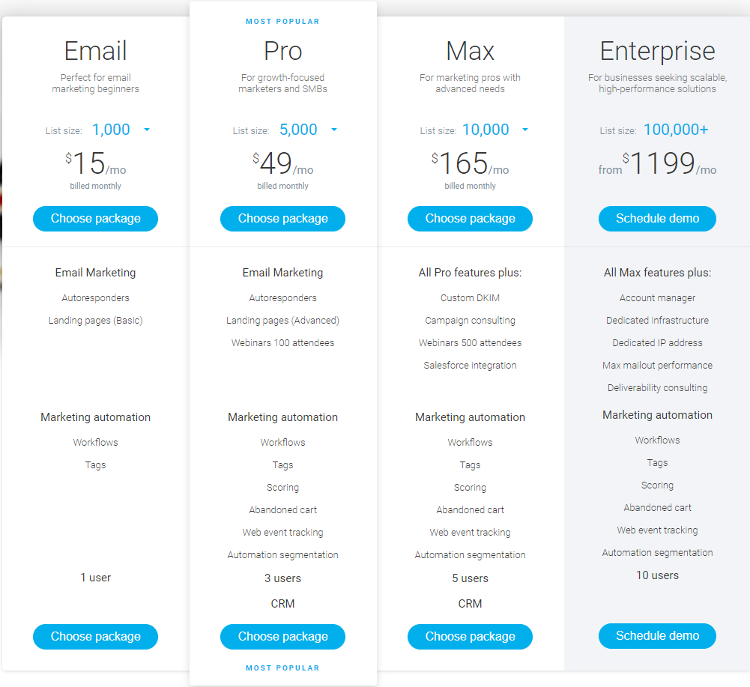
Task: Click the 100,000+ Enterprise list size
Action: tap(675, 130)
